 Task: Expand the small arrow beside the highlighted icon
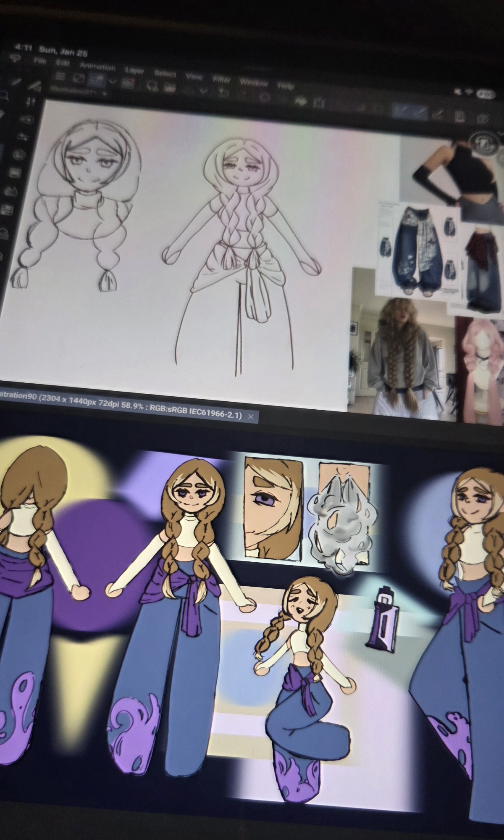pyautogui.click(x=112, y=81)
